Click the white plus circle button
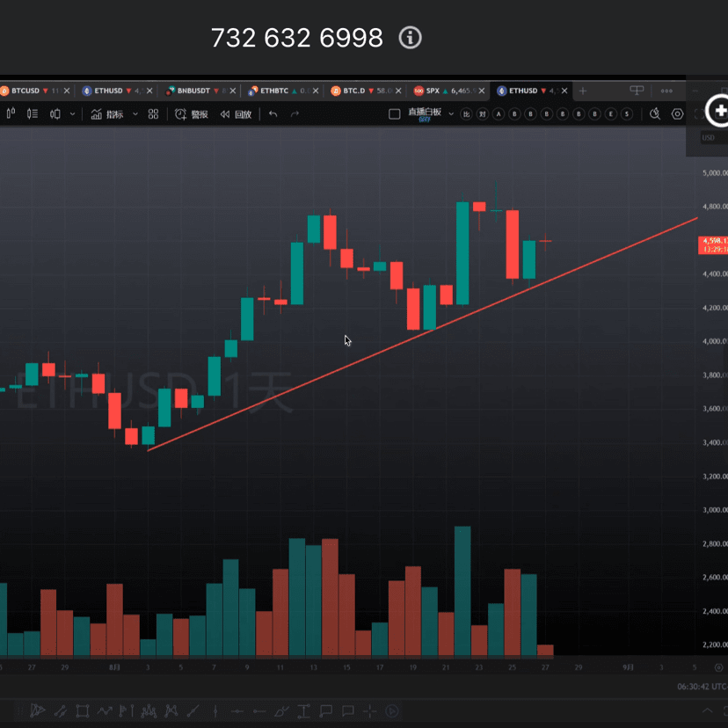 click(718, 111)
